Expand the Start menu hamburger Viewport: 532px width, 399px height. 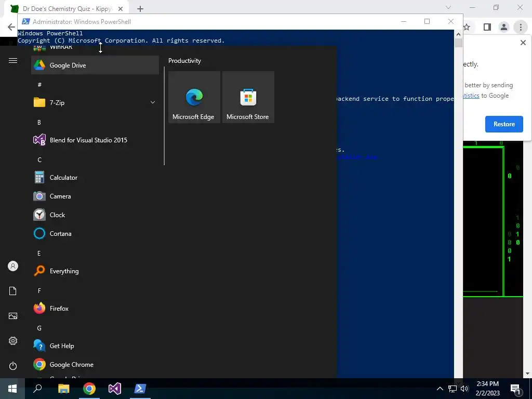pos(13,61)
